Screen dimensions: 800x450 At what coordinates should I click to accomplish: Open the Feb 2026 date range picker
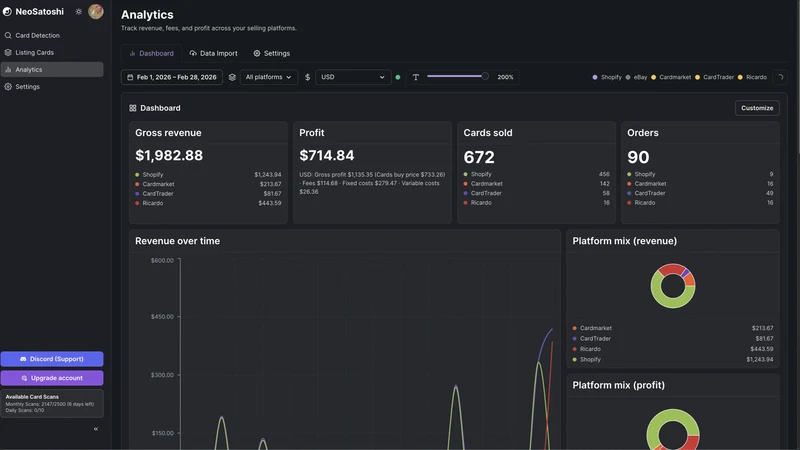pyautogui.click(x=172, y=77)
